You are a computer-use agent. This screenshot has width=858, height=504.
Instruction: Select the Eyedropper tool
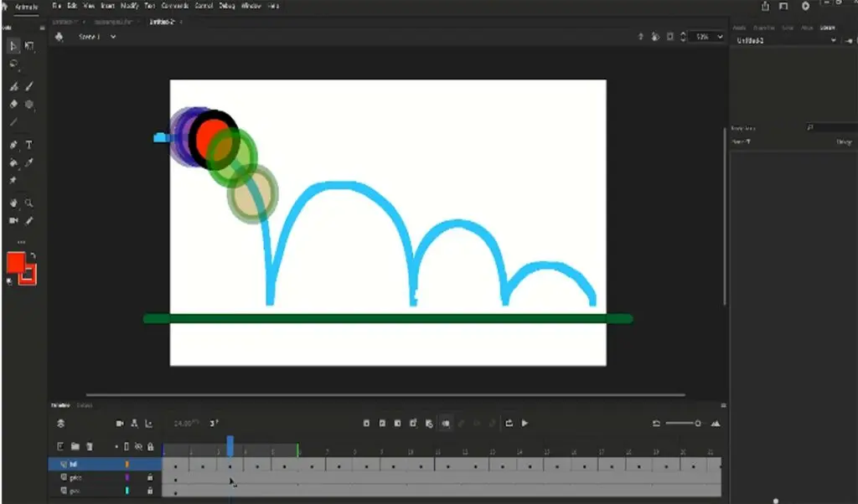point(29,163)
